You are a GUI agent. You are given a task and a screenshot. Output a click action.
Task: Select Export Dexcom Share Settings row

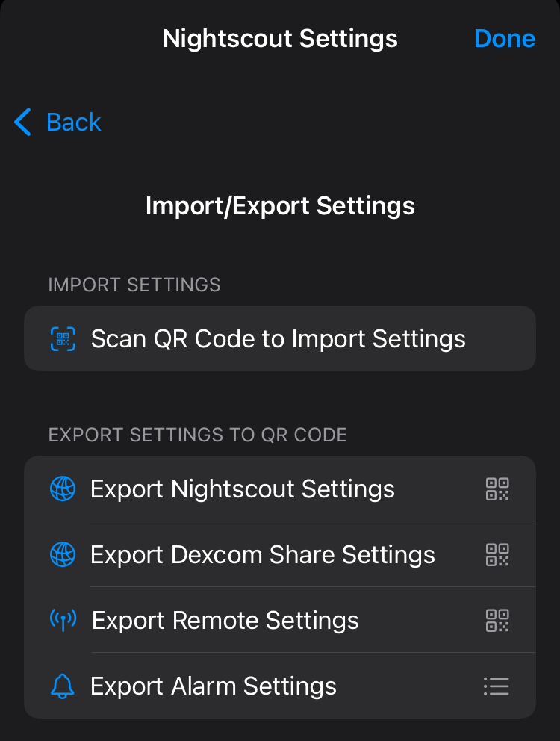[x=263, y=555]
